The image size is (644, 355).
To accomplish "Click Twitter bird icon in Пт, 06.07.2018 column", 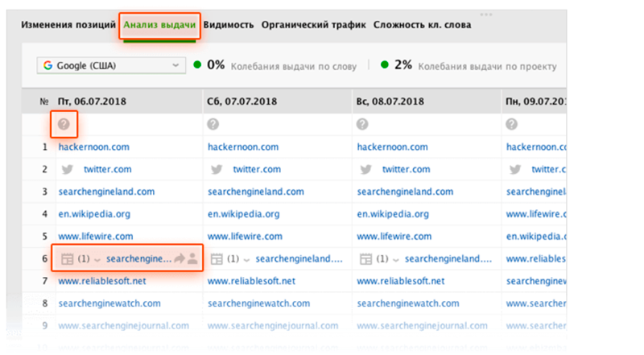I will click(x=68, y=169).
